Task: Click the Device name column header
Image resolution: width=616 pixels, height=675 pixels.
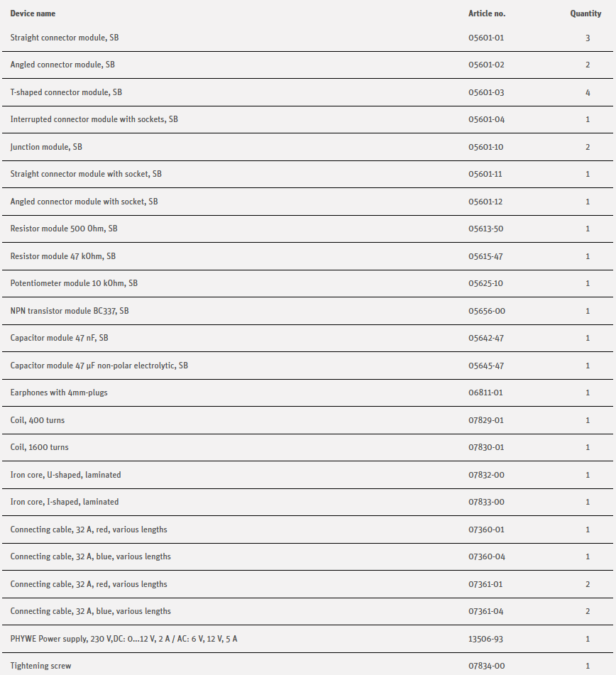Action: pos(33,13)
